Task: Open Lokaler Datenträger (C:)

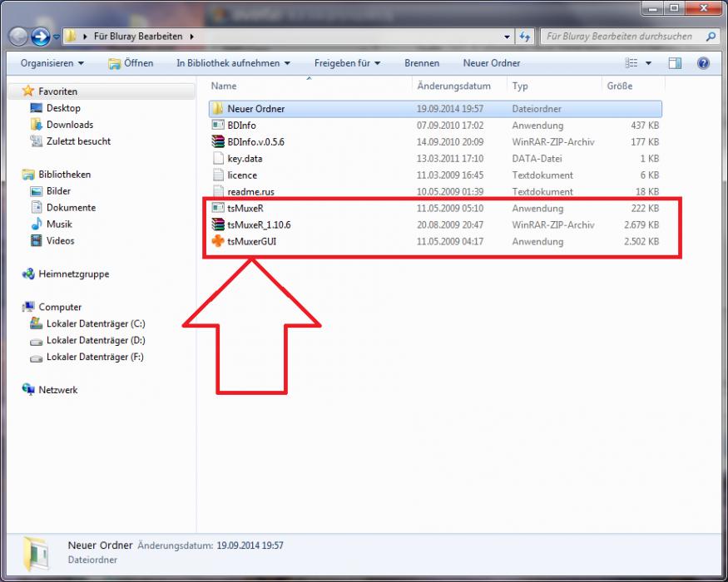Action: (x=96, y=324)
